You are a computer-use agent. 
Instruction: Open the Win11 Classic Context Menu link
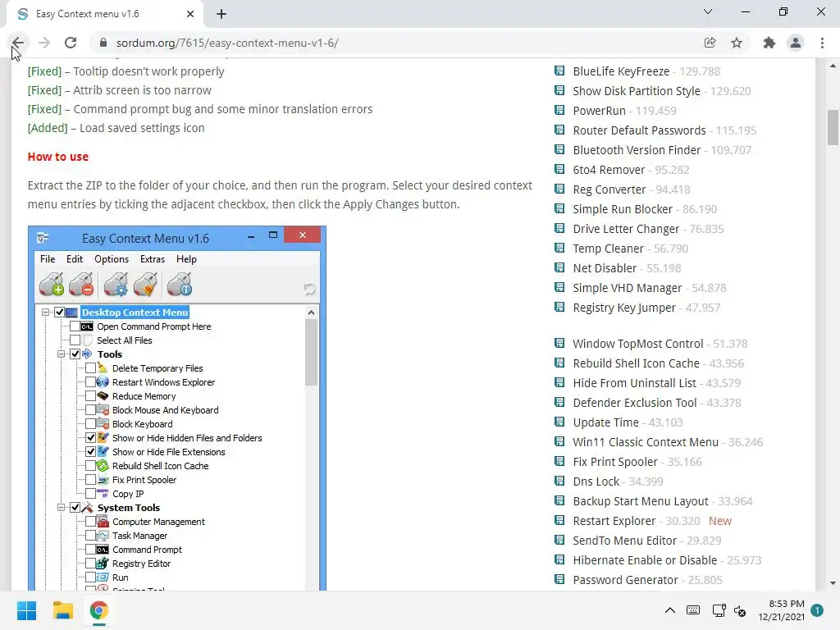(x=646, y=442)
